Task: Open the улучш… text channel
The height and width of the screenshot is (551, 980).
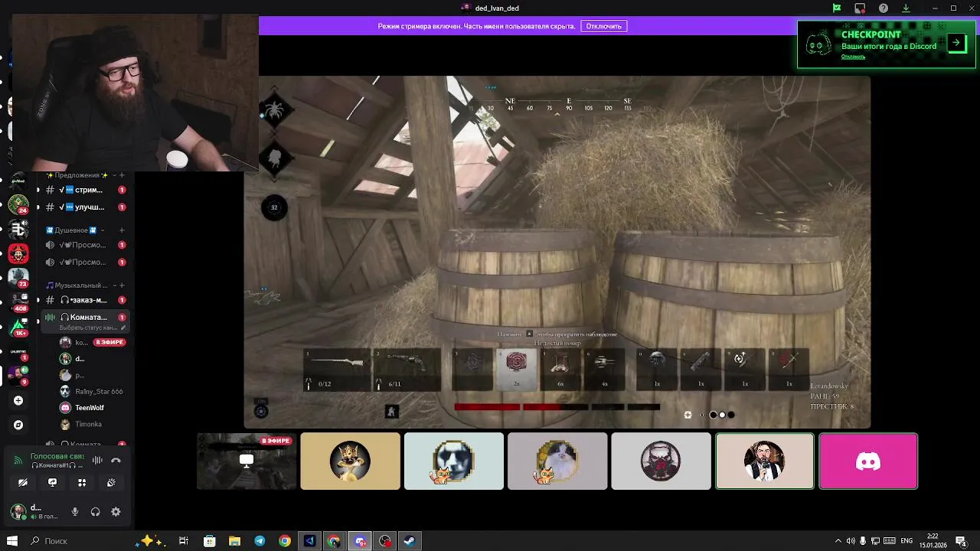Action: coord(85,207)
